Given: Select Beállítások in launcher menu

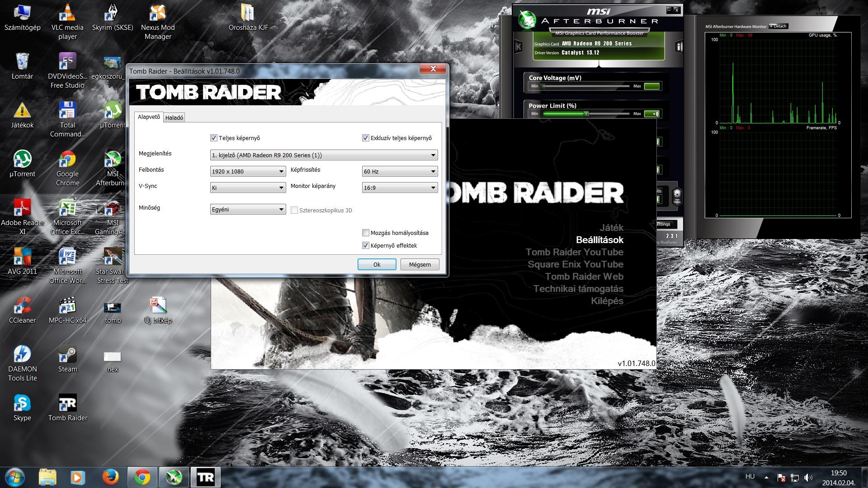Looking at the screenshot, I should click(x=599, y=240).
